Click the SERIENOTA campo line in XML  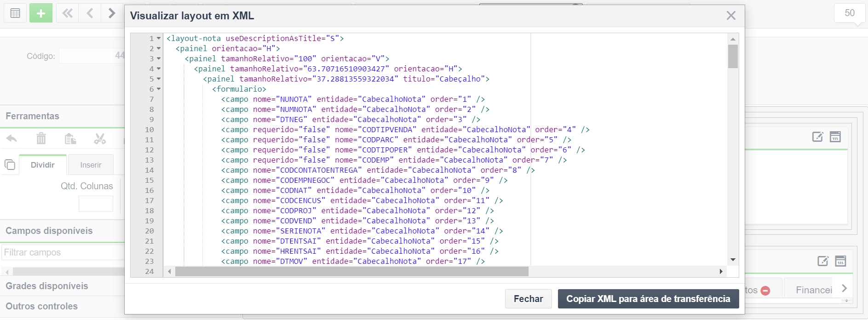point(362,231)
